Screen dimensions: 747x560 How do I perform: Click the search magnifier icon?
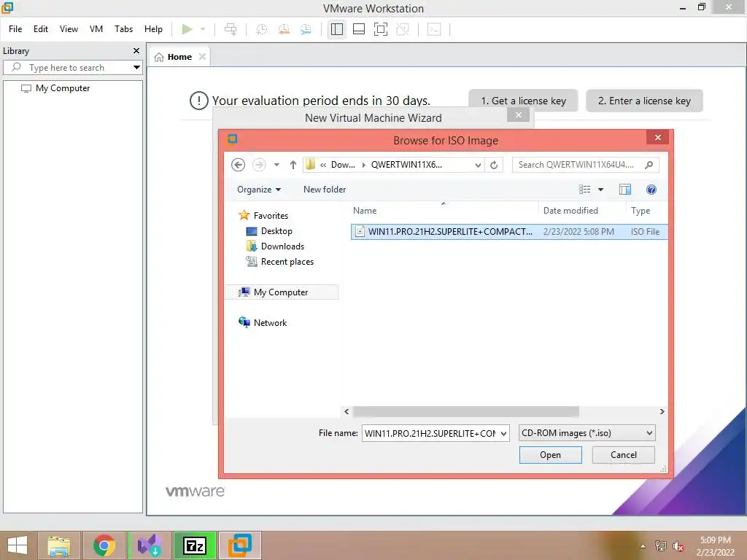point(649,165)
